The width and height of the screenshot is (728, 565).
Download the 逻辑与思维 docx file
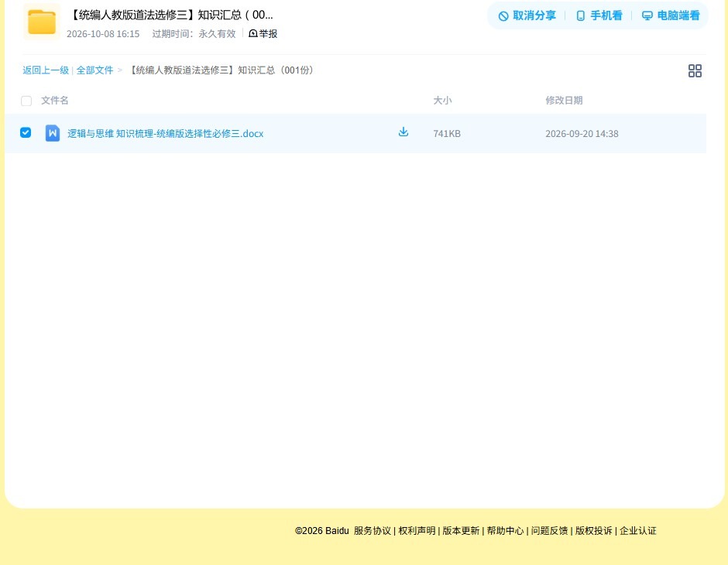tap(403, 132)
